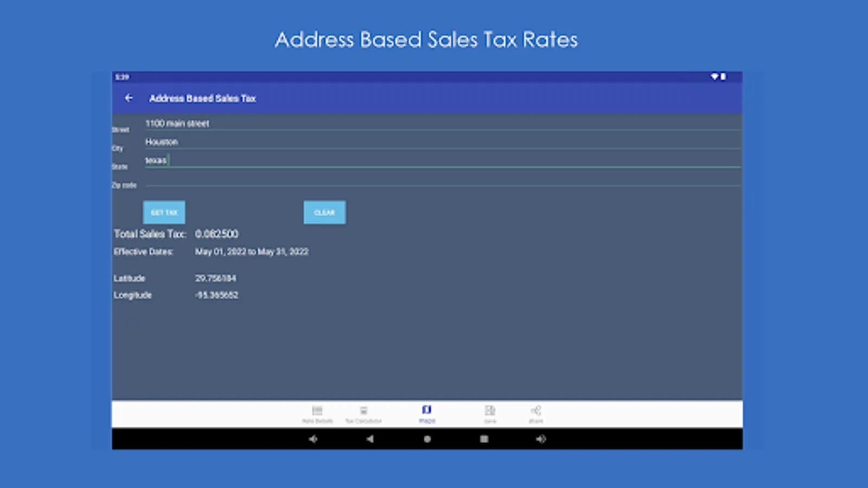Select longitude value -95.365652

216,295
